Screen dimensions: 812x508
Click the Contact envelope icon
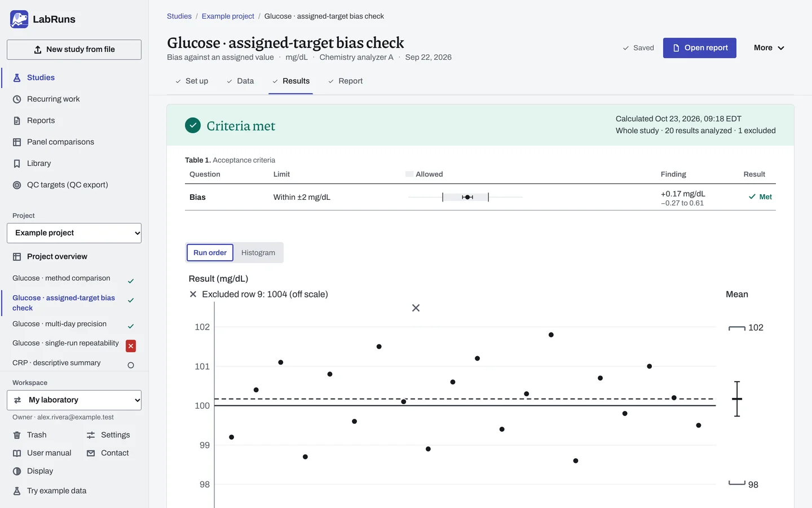pos(91,453)
